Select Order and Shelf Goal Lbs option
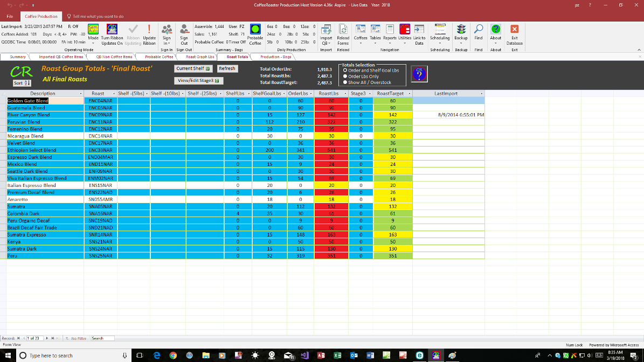The height and width of the screenshot is (362, 644). pos(345,70)
